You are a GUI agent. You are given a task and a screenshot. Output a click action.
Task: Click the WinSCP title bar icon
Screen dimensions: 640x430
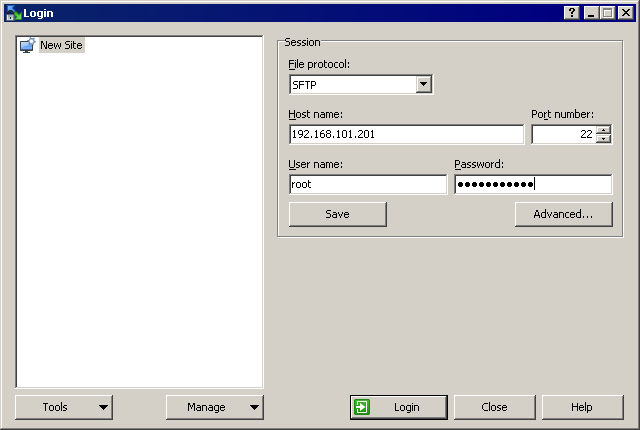[x=13, y=13]
